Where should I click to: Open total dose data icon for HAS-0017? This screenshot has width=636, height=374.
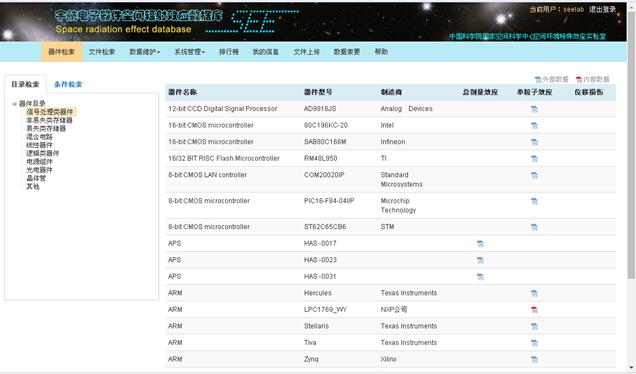pos(480,244)
